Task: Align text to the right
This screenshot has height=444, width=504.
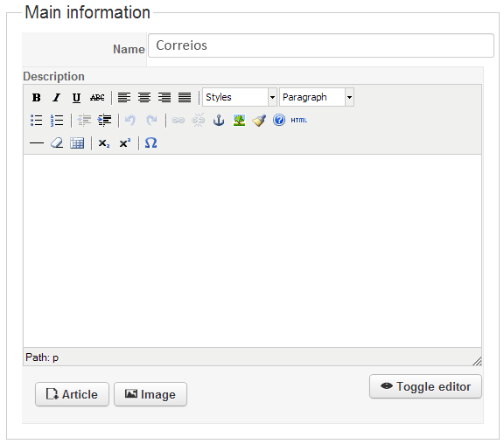Action: [164, 97]
